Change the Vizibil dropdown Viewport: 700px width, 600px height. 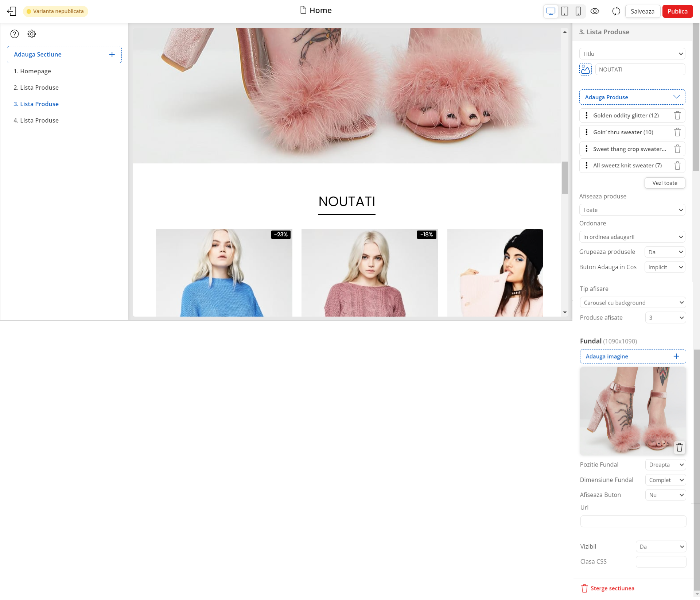(x=661, y=546)
